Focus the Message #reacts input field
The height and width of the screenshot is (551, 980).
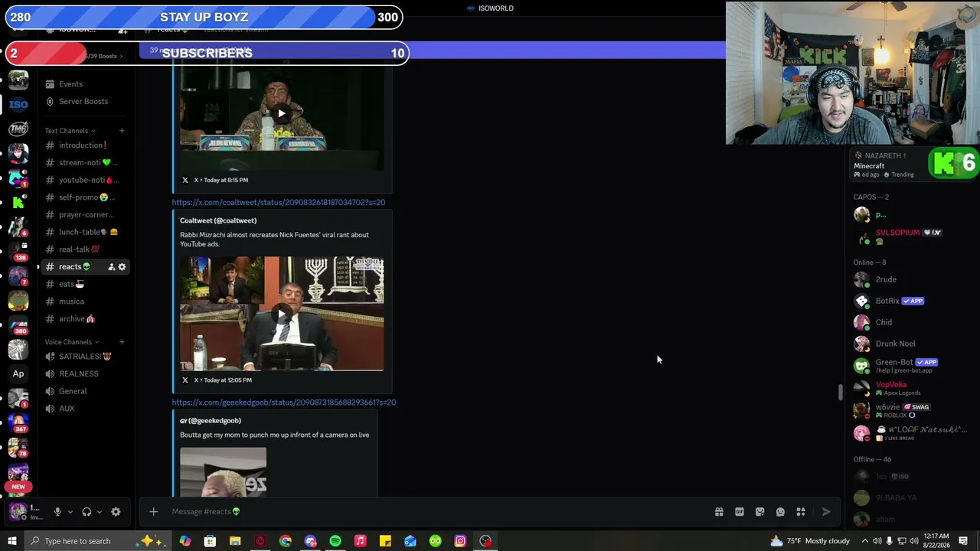436,512
